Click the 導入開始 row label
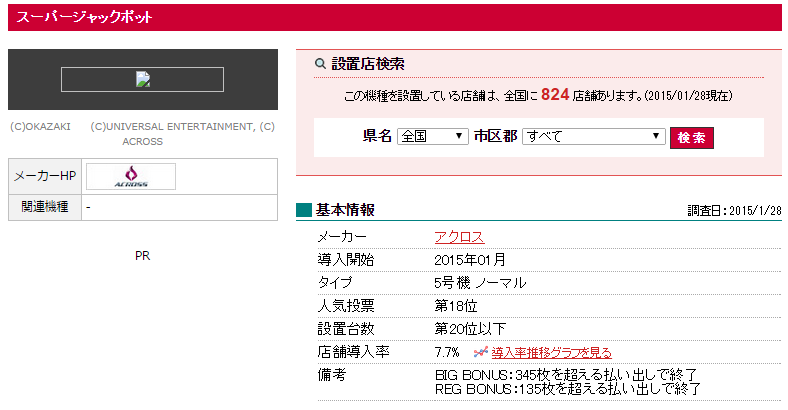 pos(346,260)
